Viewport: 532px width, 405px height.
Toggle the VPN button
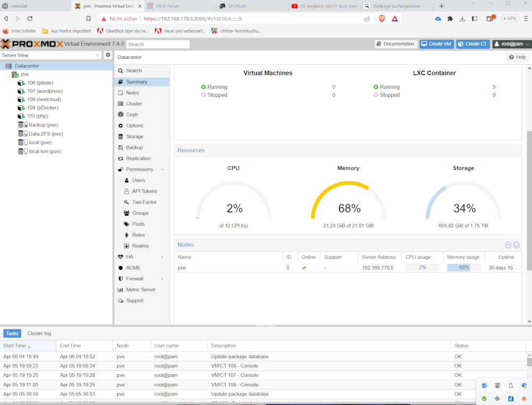tap(510, 19)
